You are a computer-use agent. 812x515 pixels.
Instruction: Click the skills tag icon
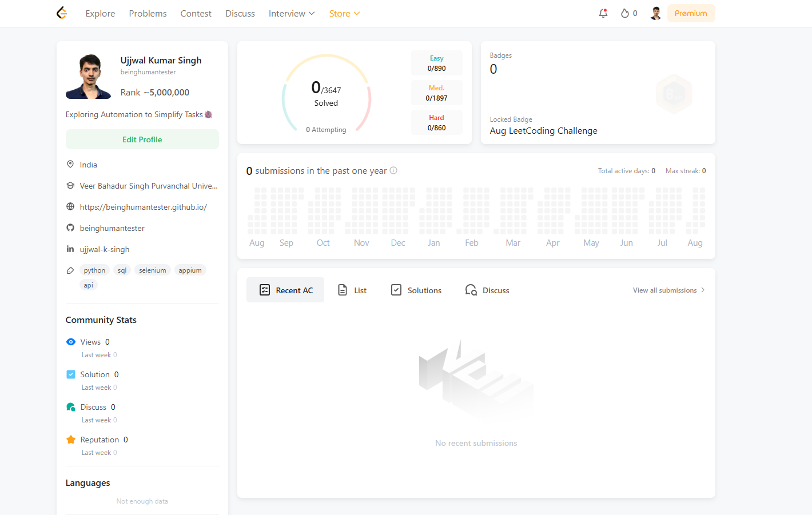point(70,270)
